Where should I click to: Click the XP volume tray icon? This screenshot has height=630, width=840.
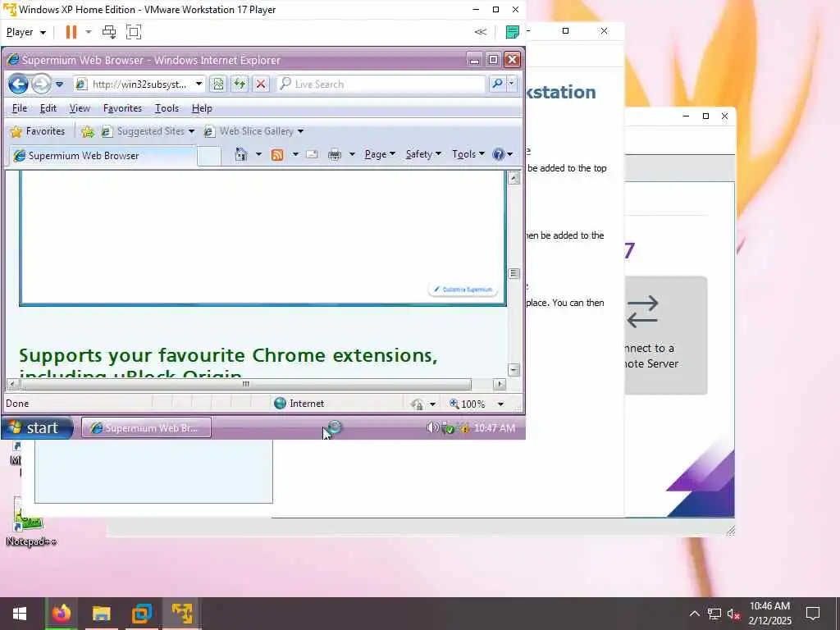pyautogui.click(x=431, y=427)
